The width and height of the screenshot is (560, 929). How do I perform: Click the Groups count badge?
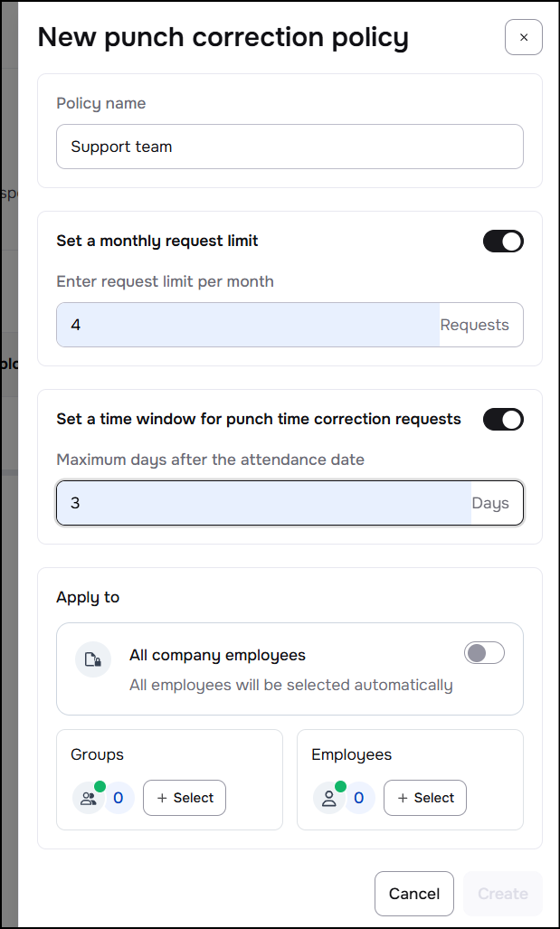point(119,798)
